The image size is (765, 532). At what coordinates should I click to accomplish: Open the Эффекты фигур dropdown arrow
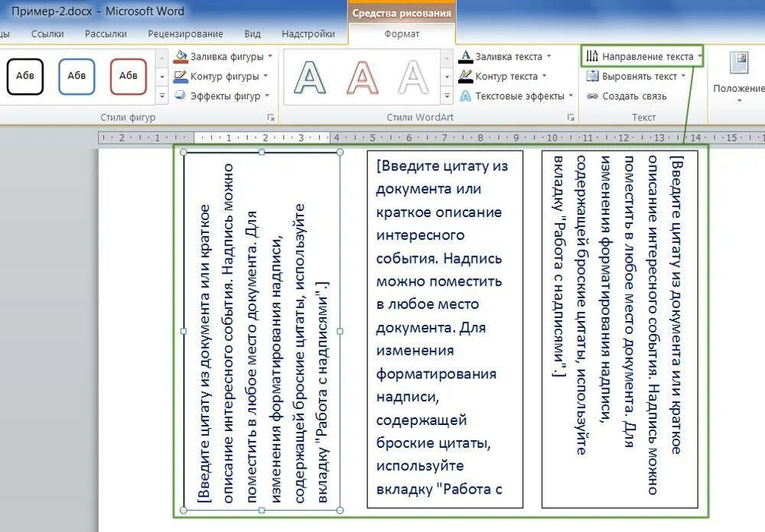(267, 96)
